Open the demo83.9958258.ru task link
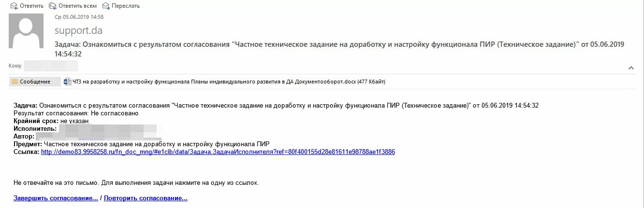Screen dimensions: 644x208 coord(218,152)
